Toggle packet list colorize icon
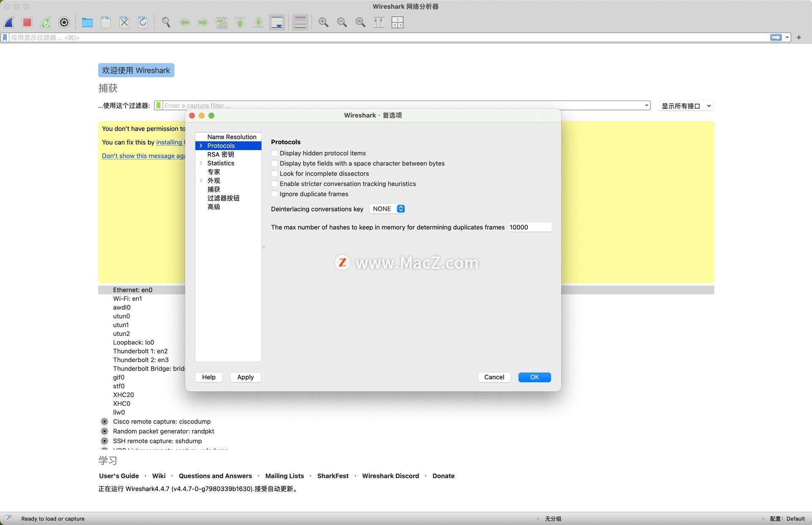This screenshot has width=812, height=525. pyautogui.click(x=300, y=22)
